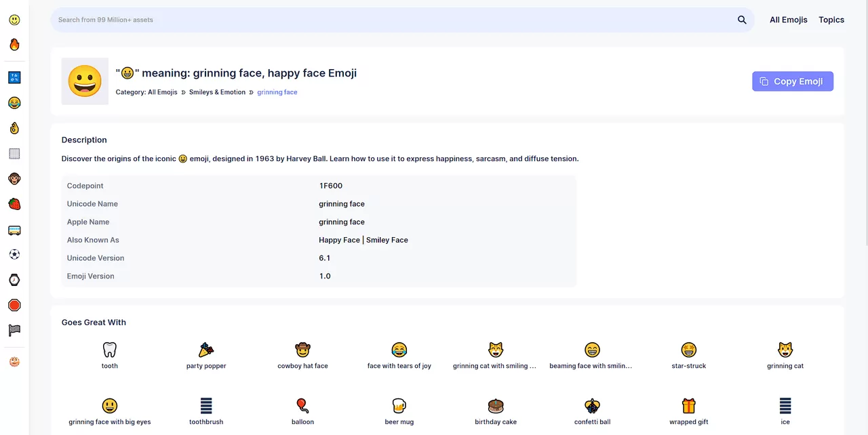Open the strawberry food category icon
Screen dimensions: 868x435
tap(14, 203)
